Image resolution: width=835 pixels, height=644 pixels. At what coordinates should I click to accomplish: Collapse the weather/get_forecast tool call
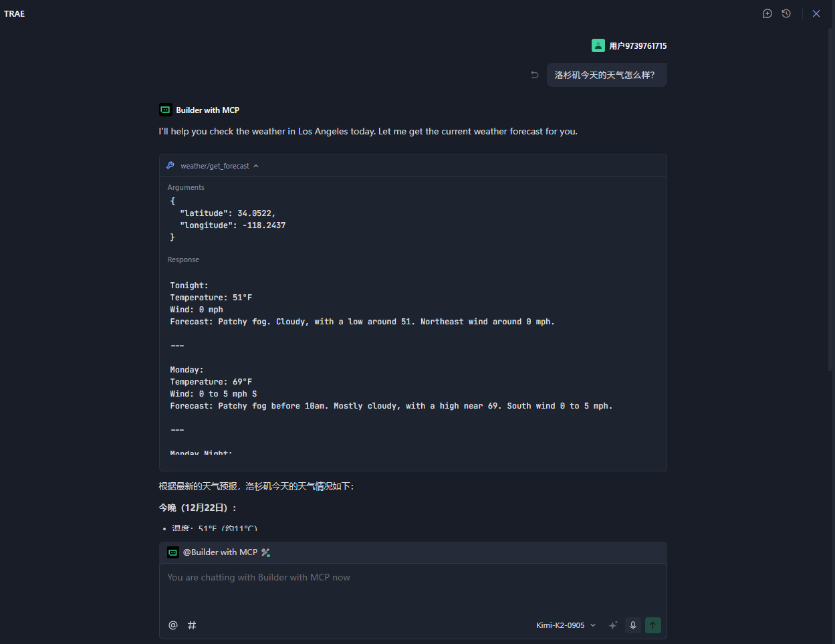click(x=256, y=166)
